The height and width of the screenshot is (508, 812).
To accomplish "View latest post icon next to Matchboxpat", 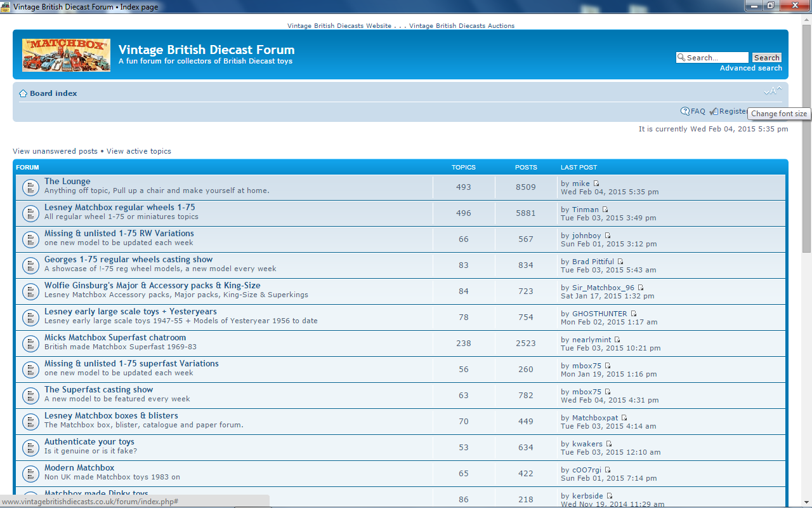I will [624, 418].
